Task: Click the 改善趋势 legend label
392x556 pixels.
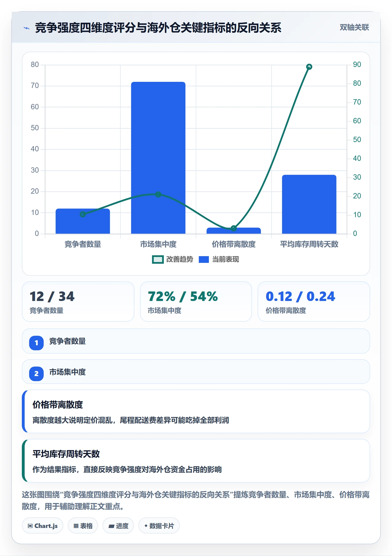Action: [x=180, y=260]
